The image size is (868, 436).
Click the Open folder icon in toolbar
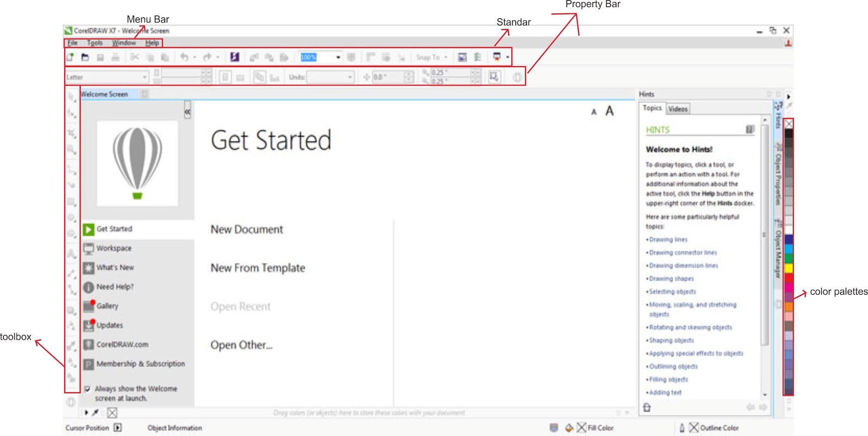coord(85,57)
